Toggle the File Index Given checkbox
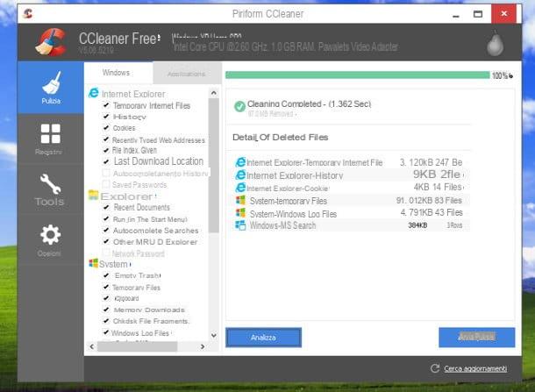The image size is (535, 392). [x=106, y=150]
